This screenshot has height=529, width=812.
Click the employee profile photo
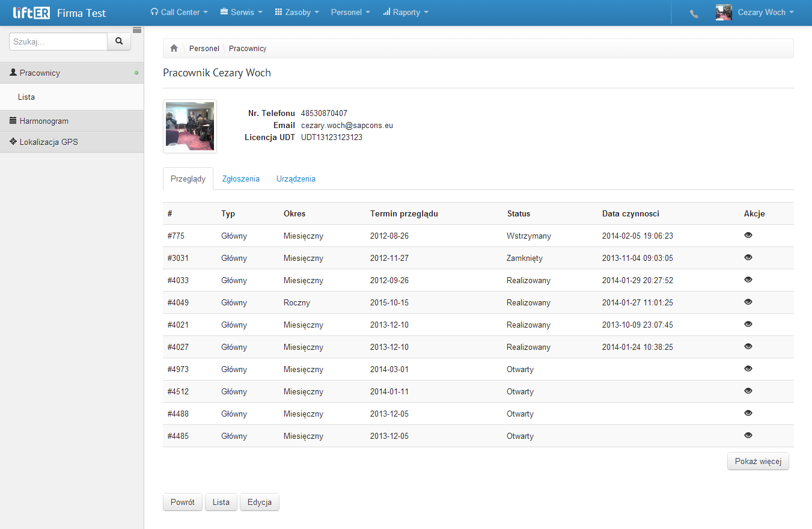click(190, 126)
